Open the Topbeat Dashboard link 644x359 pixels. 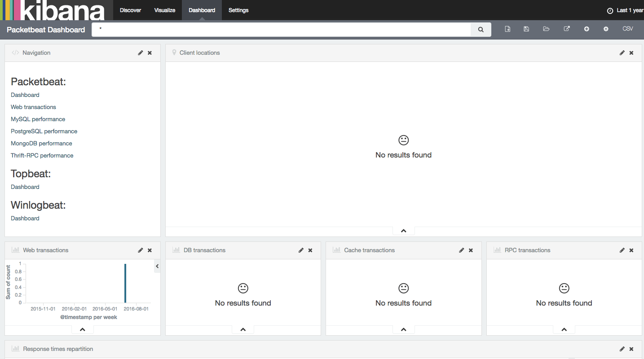pos(25,187)
